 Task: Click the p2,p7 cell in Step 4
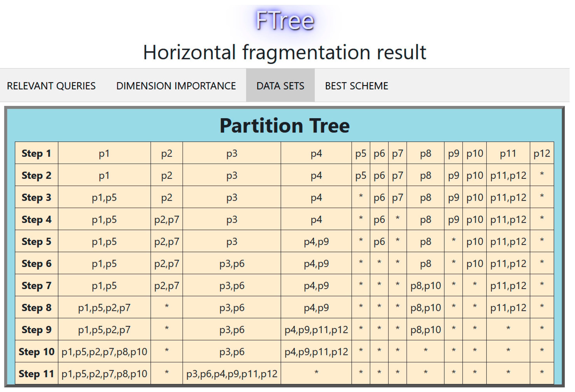click(x=166, y=220)
